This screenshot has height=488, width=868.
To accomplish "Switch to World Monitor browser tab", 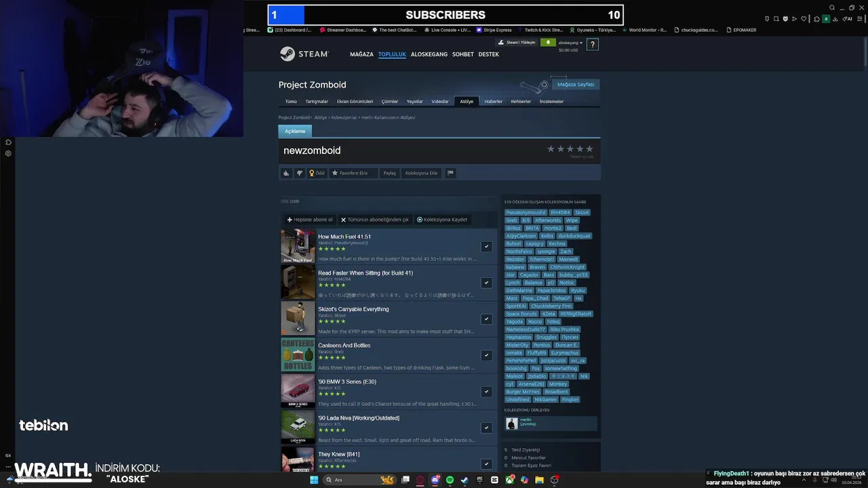I will tap(644, 30).
